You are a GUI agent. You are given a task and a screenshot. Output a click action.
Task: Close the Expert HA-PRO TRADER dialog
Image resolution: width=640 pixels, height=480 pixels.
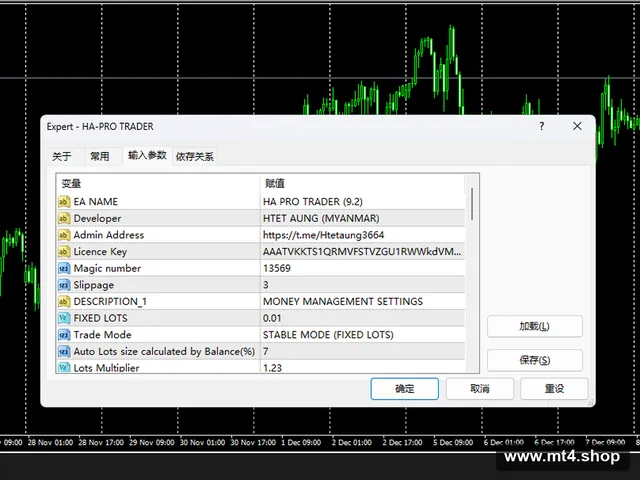577,126
